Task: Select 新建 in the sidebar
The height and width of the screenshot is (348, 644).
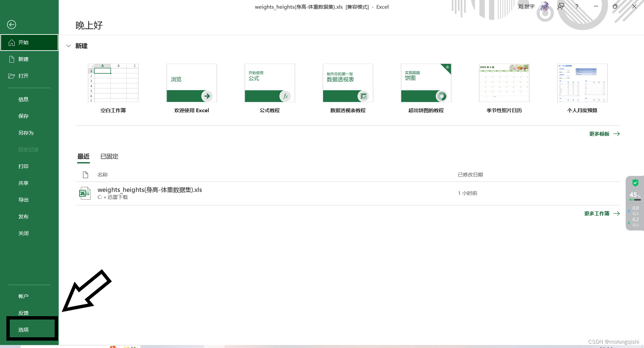Action: tap(29, 59)
